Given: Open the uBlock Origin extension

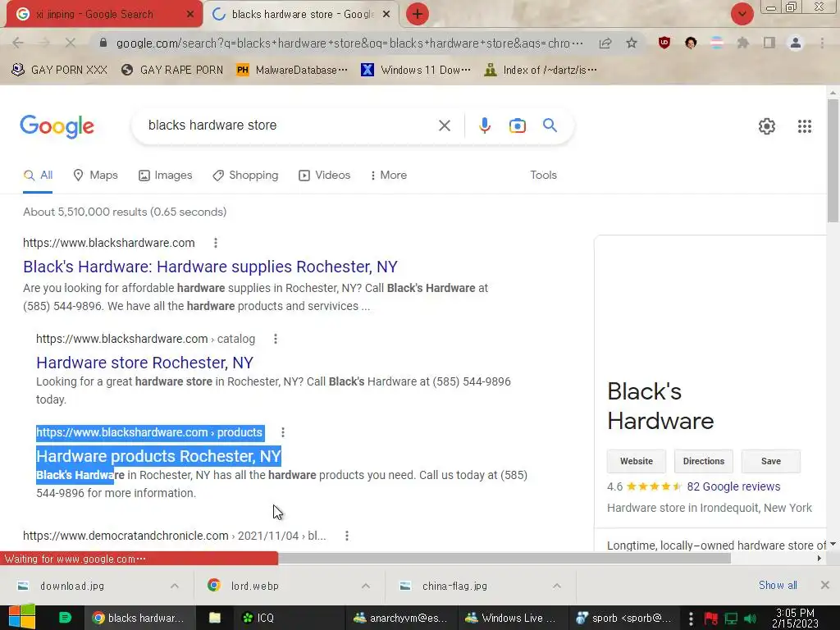Looking at the screenshot, I should point(664,43).
